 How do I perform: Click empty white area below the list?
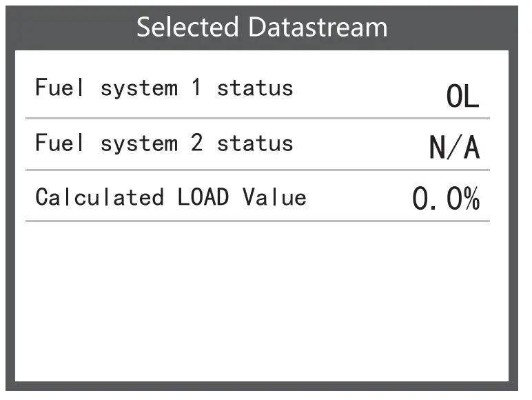(262, 303)
